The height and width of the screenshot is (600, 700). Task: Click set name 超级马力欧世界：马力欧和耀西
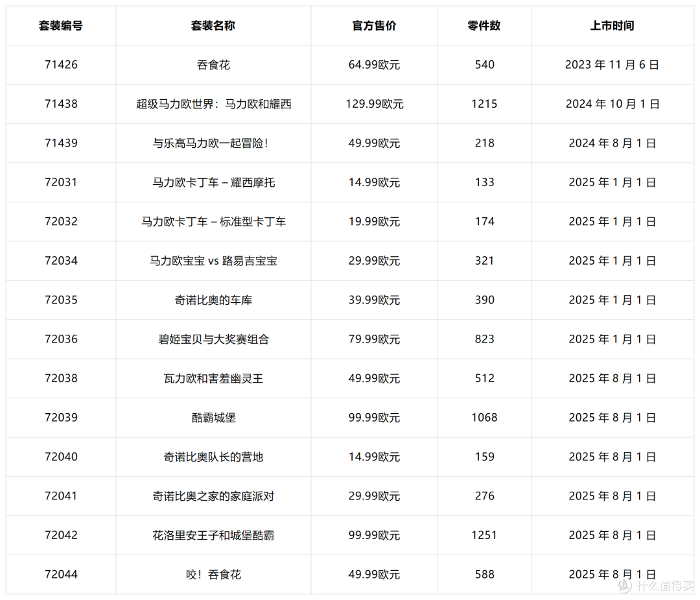pos(213,104)
